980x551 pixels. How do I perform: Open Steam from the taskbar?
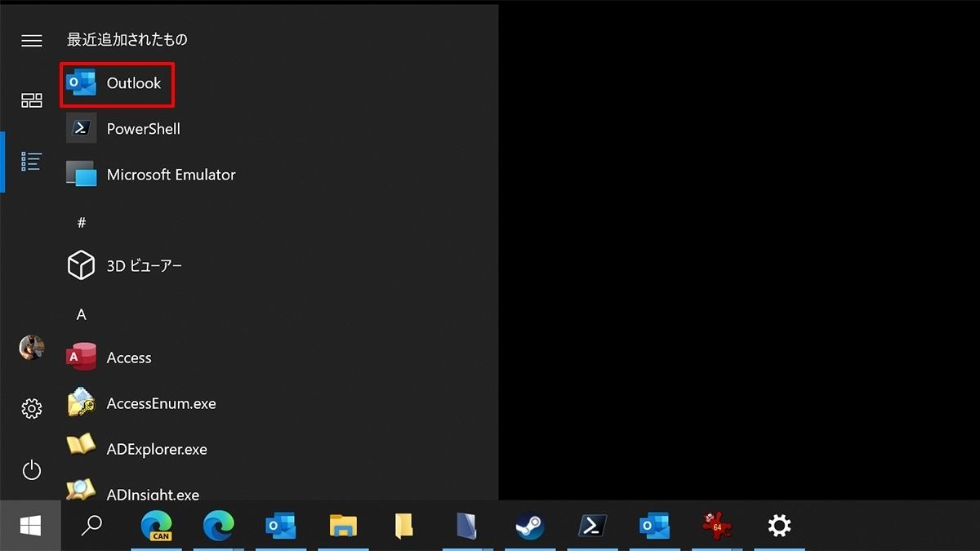point(530,526)
